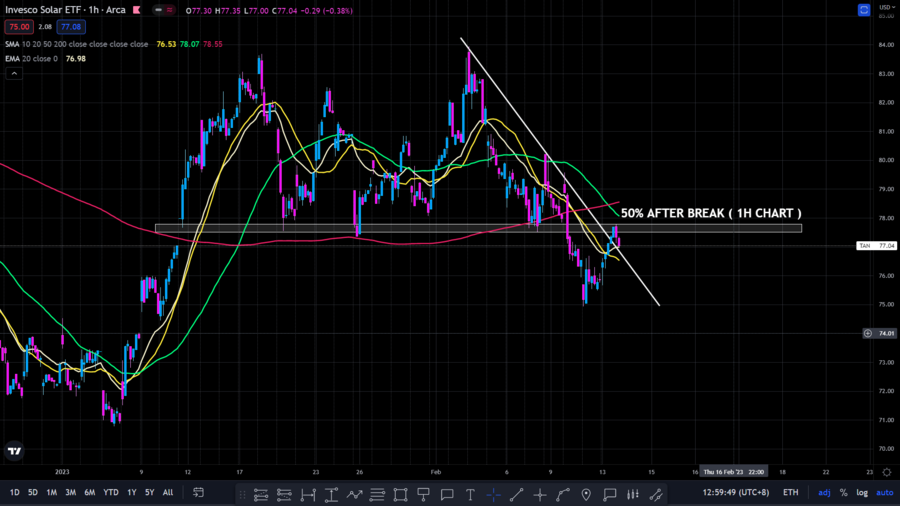Choose the zigzag path arrow drawing tool
The width and height of the screenshot is (900, 506).
(x=354, y=495)
